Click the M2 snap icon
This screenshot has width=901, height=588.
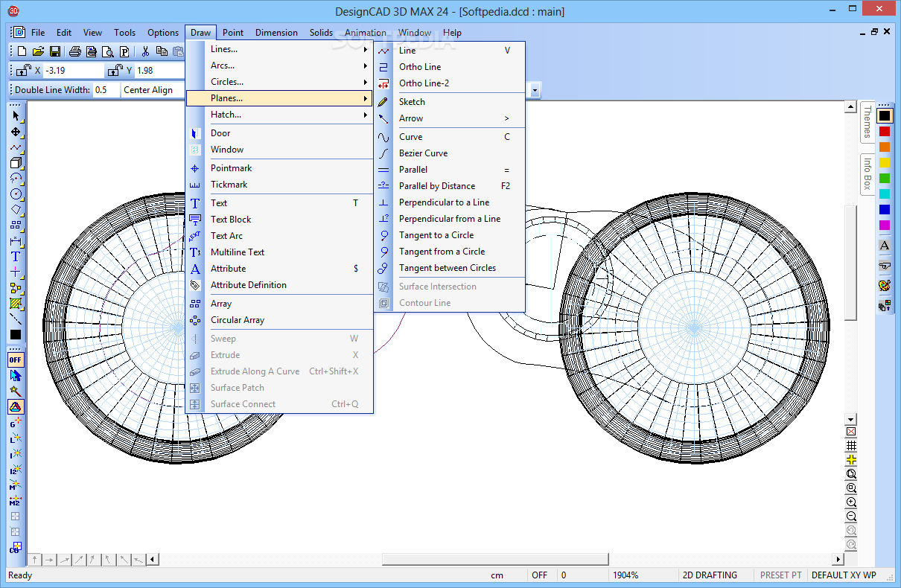point(16,500)
